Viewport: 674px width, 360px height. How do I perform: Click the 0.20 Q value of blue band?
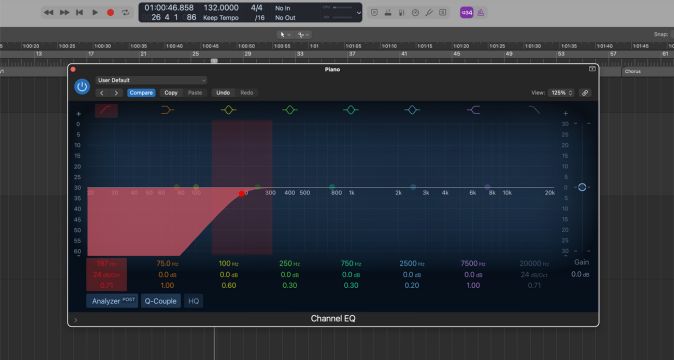pyautogui.click(x=412, y=285)
